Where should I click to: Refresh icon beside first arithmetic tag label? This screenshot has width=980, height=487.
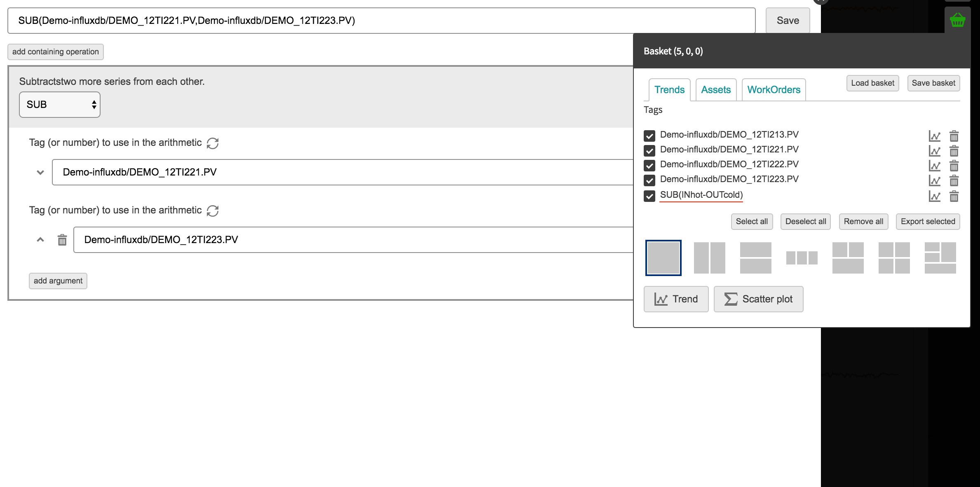click(x=213, y=143)
